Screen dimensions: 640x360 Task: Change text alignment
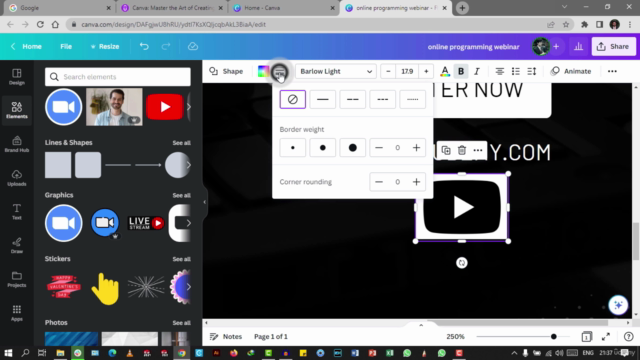pyautogui.click(x=500, y=71)
